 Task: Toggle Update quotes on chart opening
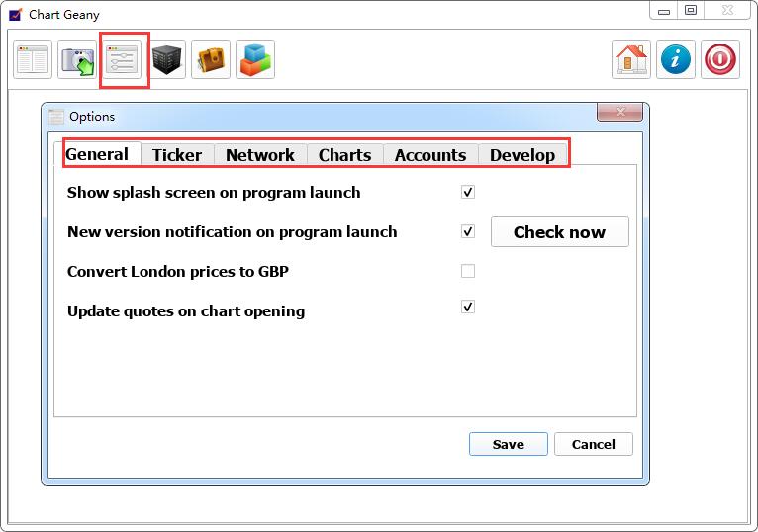[468, 307]
